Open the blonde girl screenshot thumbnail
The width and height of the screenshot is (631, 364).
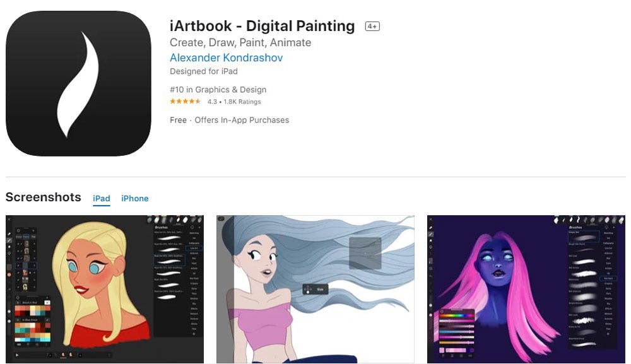point(105,289)
